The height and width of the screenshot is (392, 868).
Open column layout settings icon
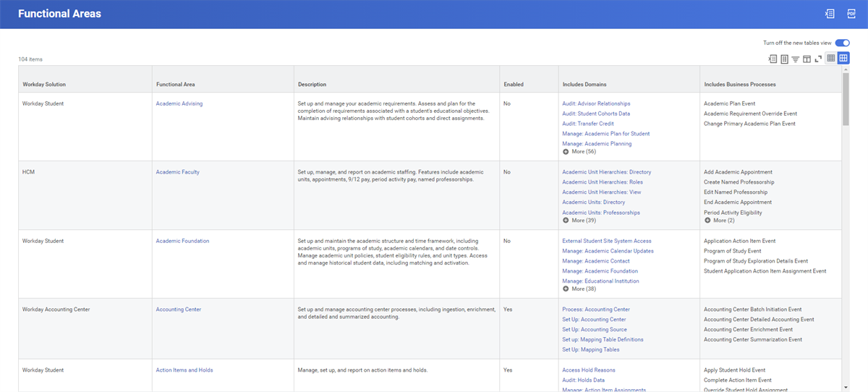807,59
